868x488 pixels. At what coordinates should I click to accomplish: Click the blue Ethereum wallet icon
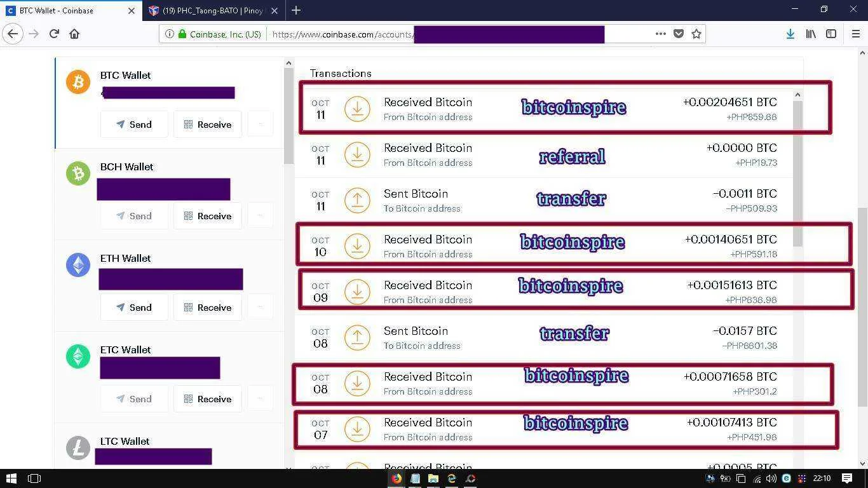[x=78, y=265]
